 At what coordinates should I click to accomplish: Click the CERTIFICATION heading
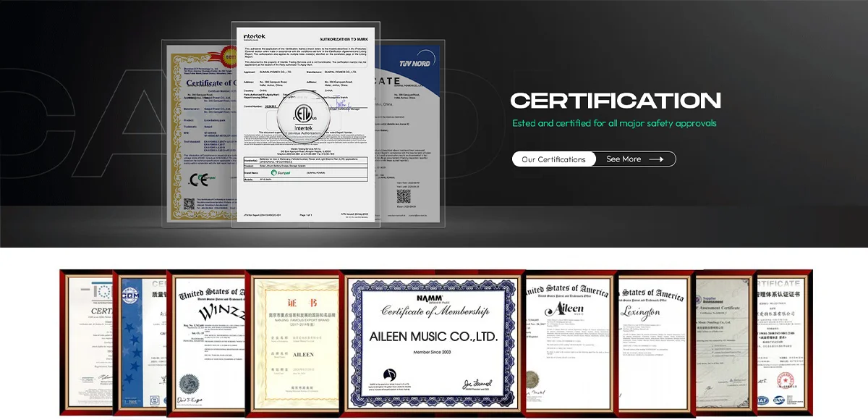point(616,101)
